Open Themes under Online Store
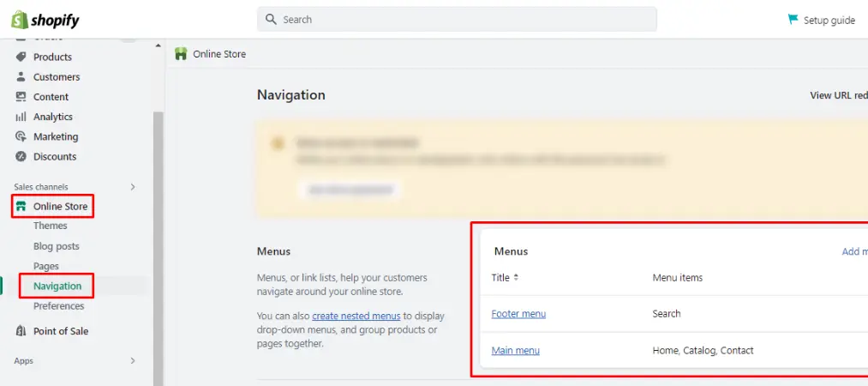 click(x=51, y=226)
